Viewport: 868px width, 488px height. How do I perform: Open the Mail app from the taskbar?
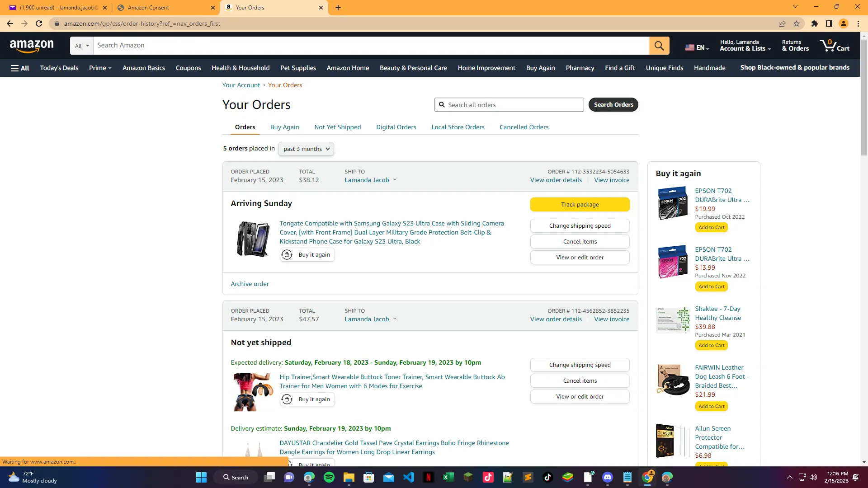tap(389, 477)
